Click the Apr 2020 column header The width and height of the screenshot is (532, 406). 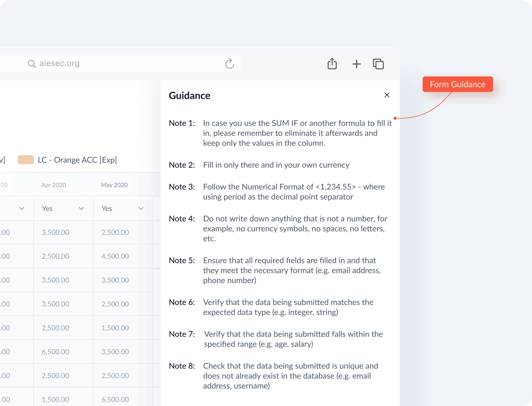click(x=53, y=185)
